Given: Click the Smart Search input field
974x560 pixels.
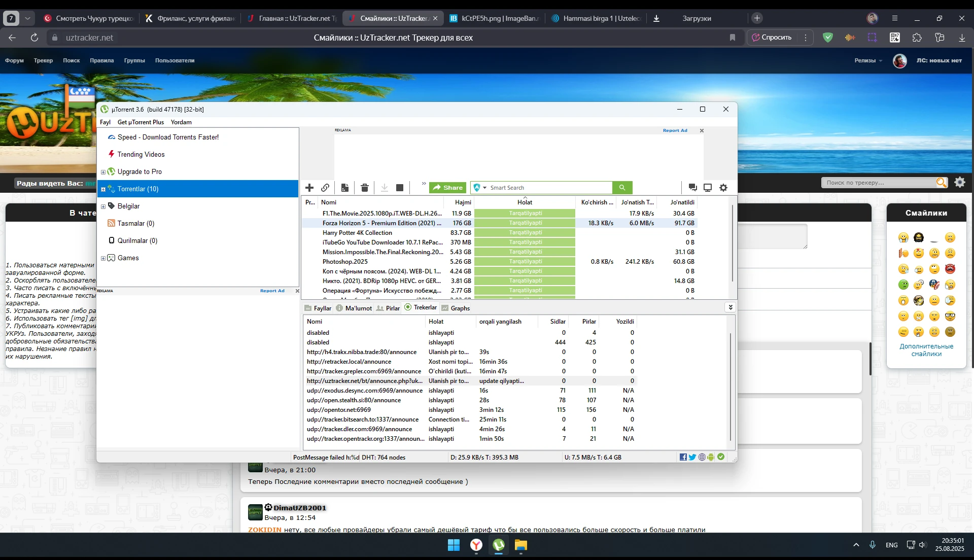Looking at the screenshot, I should click(548, 188).
